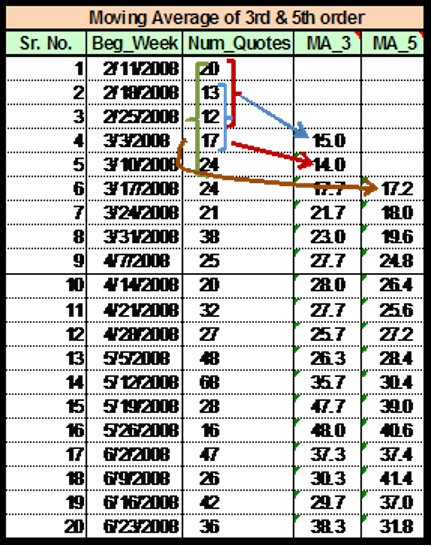Click MA_5 value '26.4' in row 10
This screenshot has height=546, width=432.
[393, 285]
